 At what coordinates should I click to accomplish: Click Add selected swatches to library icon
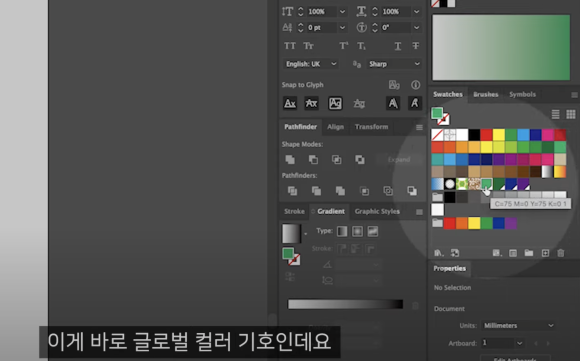coord(455,253)
